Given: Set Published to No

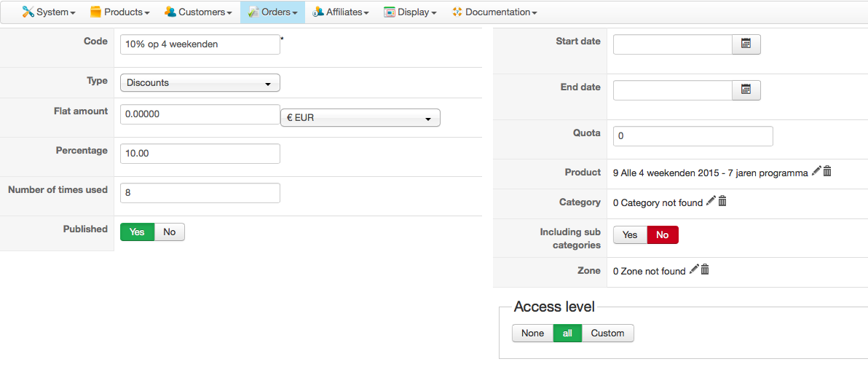Looking at the screenshot, I should 170,232.
